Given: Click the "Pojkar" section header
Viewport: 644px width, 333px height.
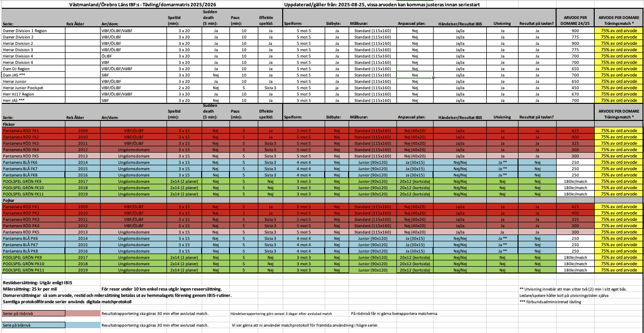Looking at the screenshot, I should (10, 200).
